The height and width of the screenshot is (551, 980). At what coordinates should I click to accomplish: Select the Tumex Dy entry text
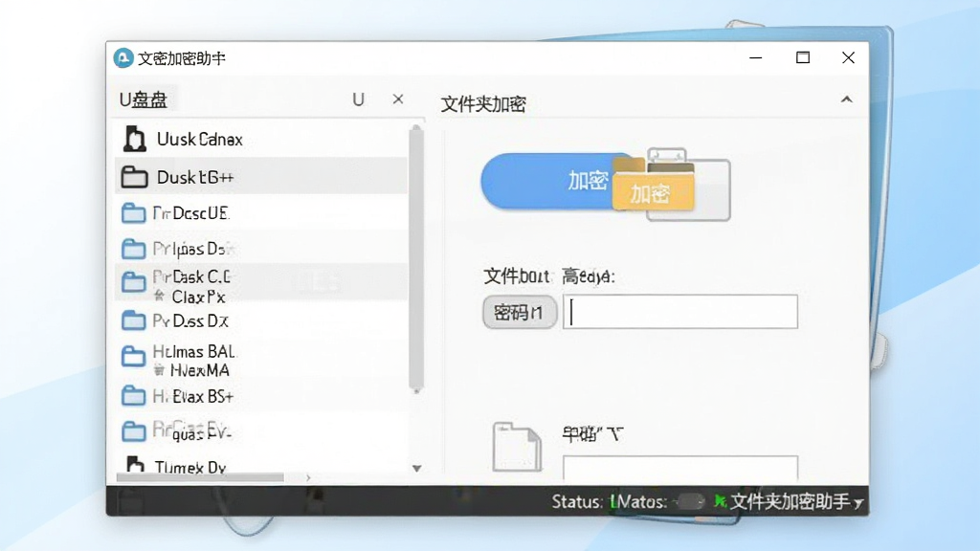[x=190, y=467]
